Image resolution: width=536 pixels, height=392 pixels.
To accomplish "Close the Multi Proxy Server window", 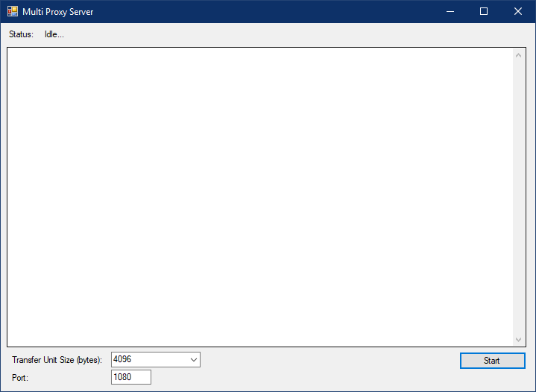I will [518, 12].
